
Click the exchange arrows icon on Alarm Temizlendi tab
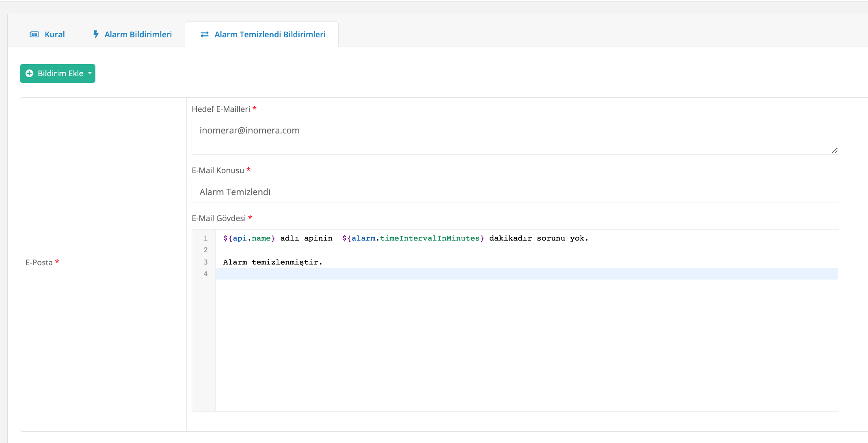205,34
